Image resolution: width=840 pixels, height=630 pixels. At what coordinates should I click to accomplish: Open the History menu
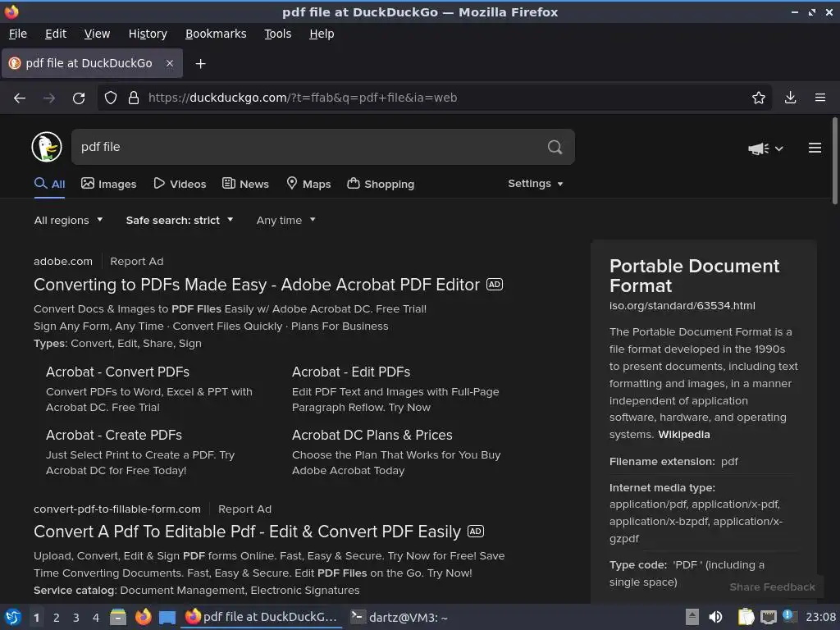coord(148,34)
